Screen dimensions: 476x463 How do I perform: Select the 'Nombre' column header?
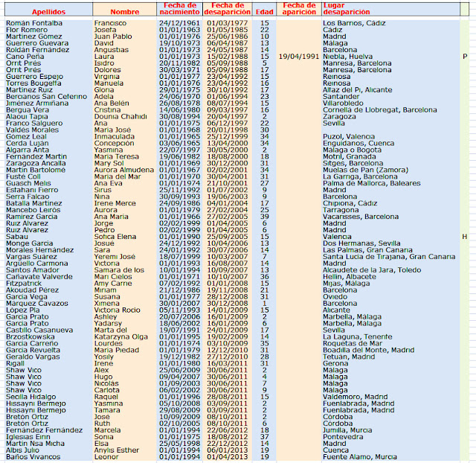point(125,12)
